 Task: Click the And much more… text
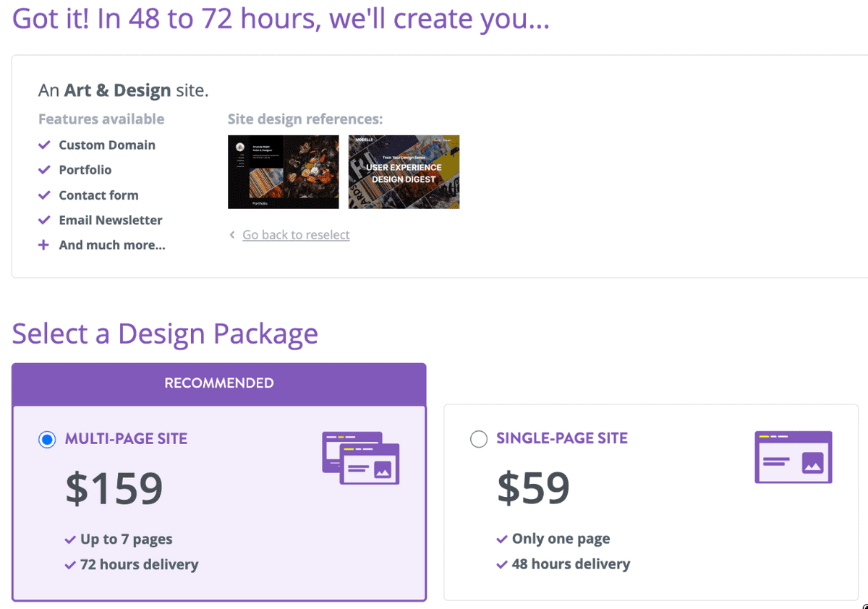coord(112,245)
